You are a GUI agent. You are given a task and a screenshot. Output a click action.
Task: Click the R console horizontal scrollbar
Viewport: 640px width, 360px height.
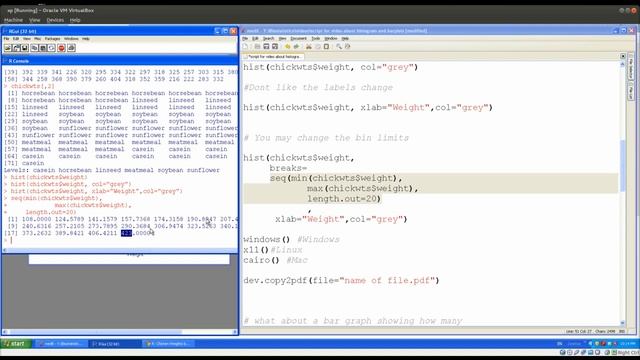pos(120,250)
